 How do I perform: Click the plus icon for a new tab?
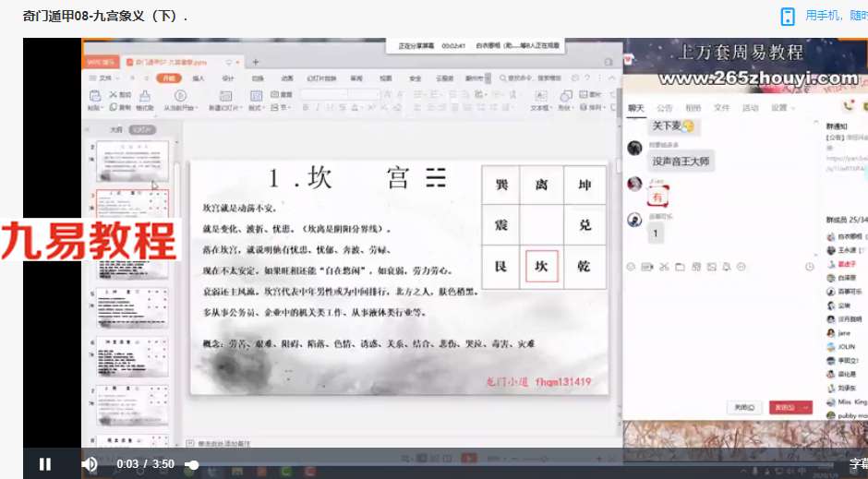[x=255, y=62]
